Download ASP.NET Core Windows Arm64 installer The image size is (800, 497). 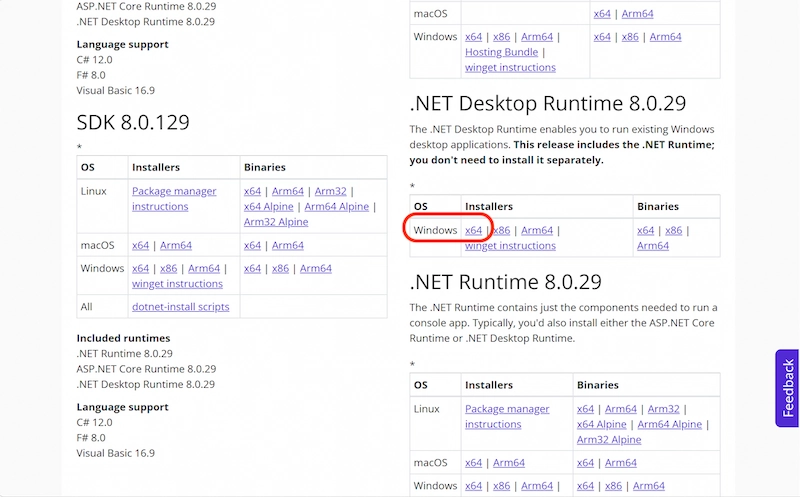[537, 37]
